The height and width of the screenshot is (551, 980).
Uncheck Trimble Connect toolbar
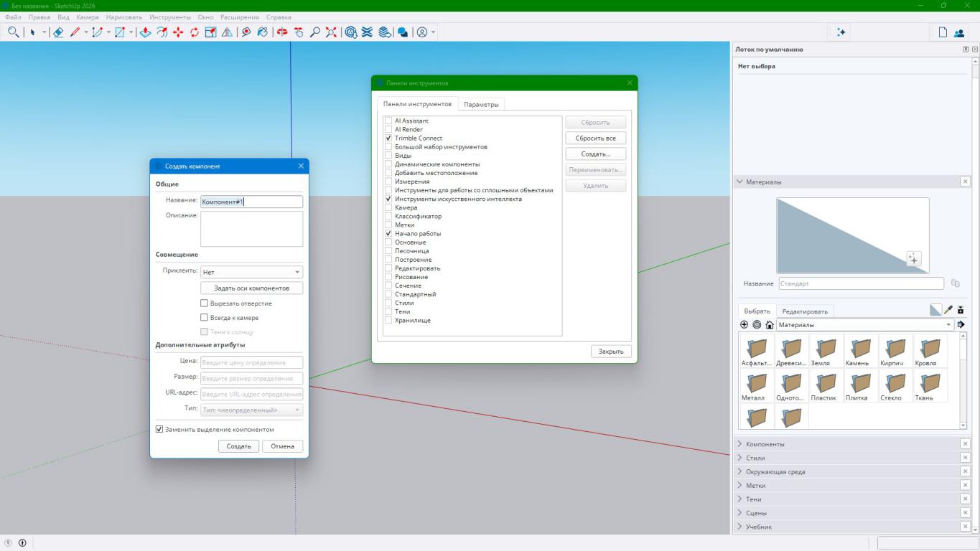(388, 138)
